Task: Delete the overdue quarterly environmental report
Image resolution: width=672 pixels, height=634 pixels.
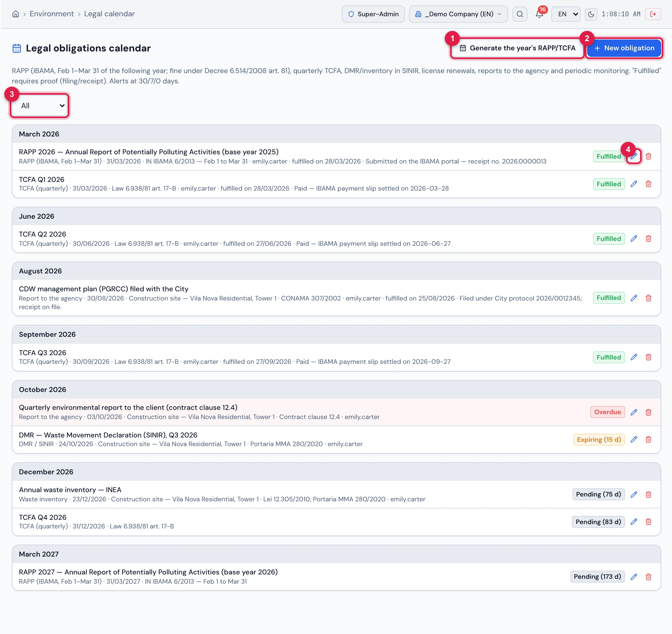Action: tap(648, 412)
